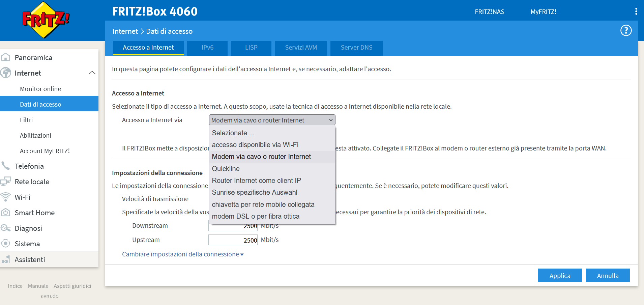Choose 'Selezionate ...' option
This screenshot has width=644, height=305.
(x=272, y=133)
